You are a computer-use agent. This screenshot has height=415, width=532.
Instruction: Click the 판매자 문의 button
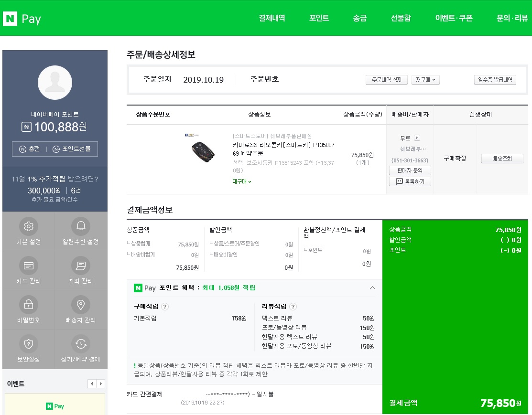(x=410, y=170)
